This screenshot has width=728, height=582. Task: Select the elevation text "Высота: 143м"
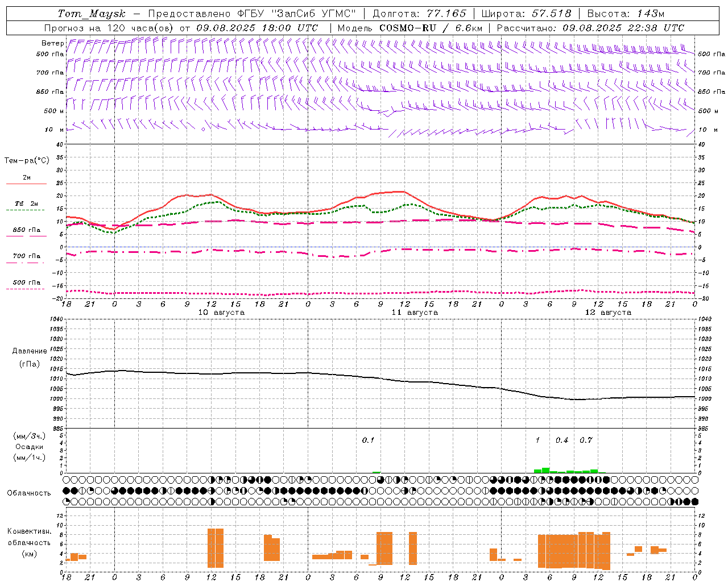pos(626,14)
